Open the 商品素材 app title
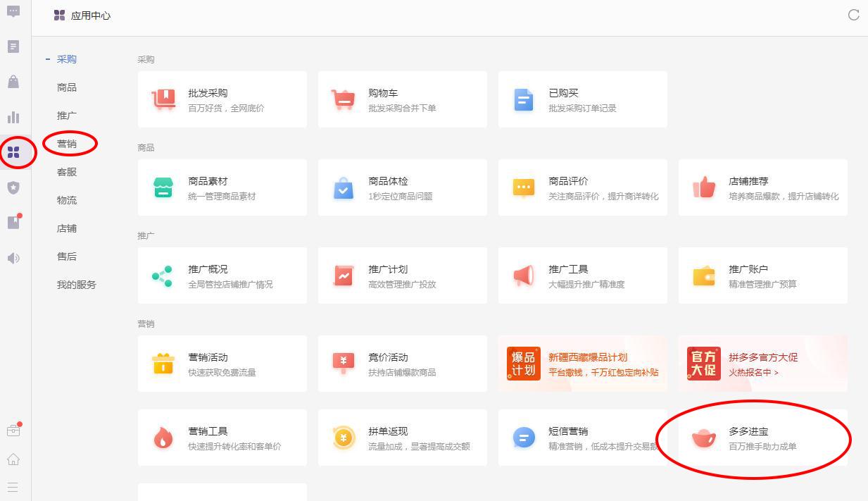 208,181
